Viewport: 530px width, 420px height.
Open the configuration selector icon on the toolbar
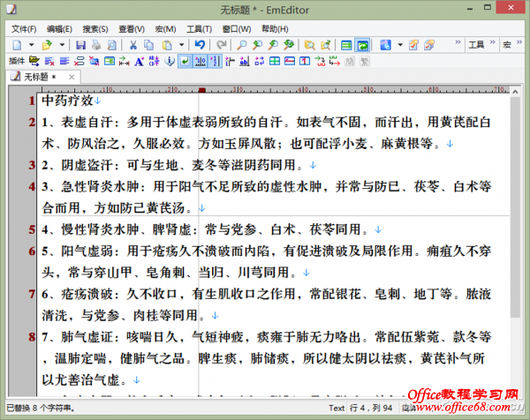pyautogui.click(x=385, y=45)
